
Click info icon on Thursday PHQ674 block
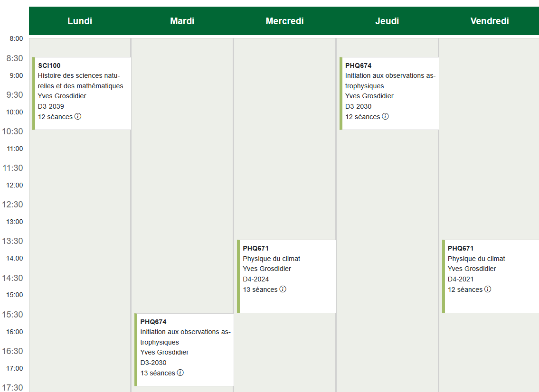(x=385, y=116)
